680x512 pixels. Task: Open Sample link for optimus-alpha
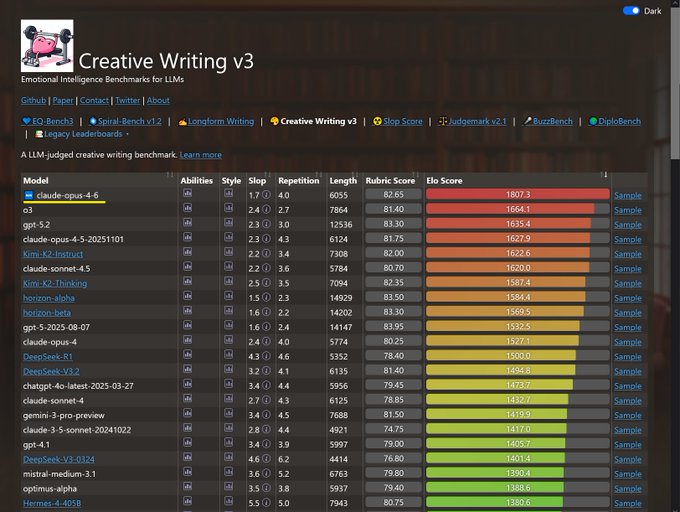(628, 489)
